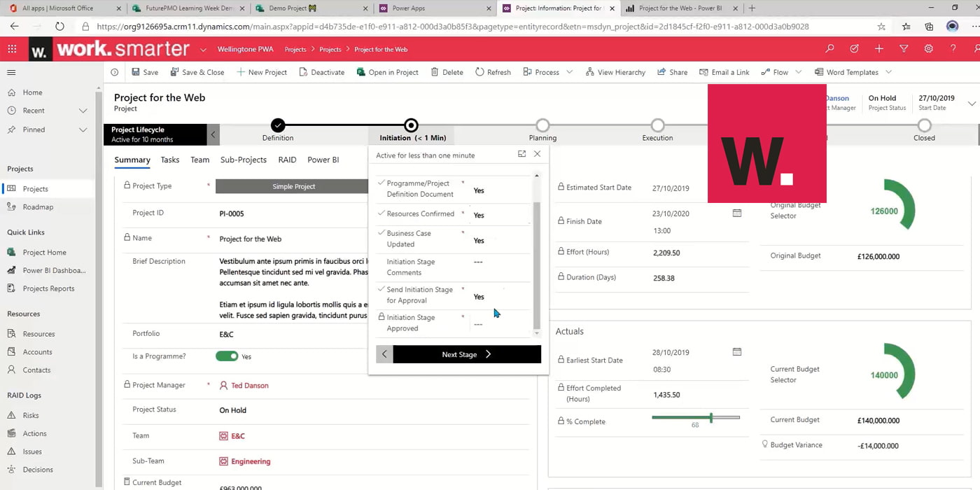
Task: Open the Simple Project type selector
Action: 293,186
